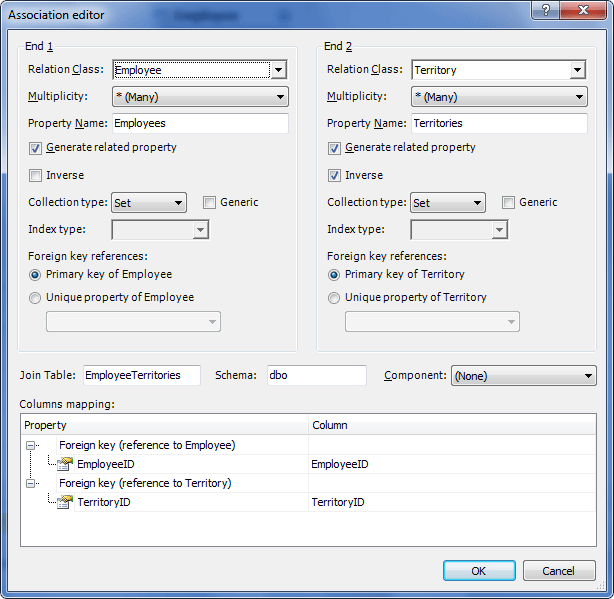Click the TerritoryID property icon in columns mapping
Viewport: 614px width, 599px height.
click(x=65, y=502)
